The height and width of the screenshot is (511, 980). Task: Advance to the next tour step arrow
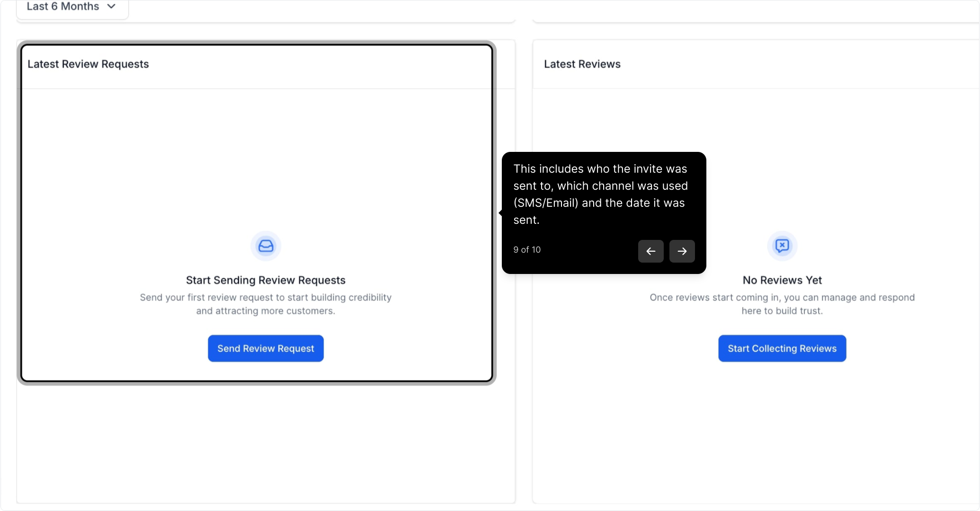click(682, 251)
